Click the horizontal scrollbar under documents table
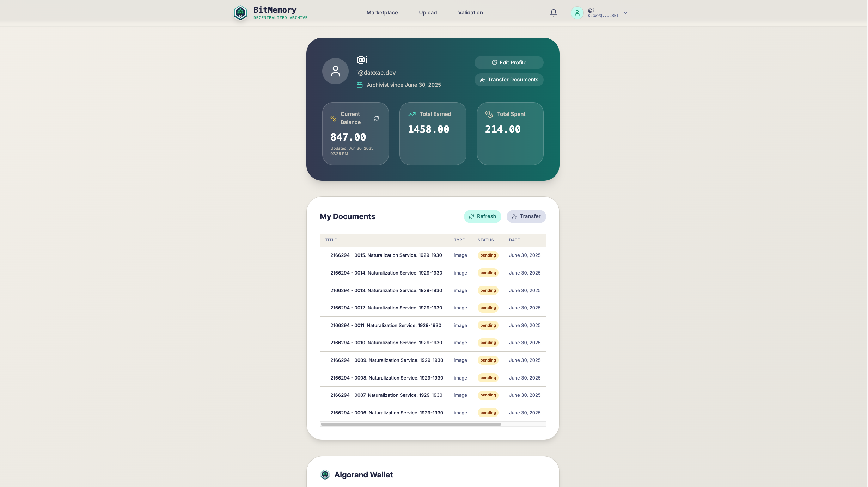This screenshot has height=487, width=868. tap(411, 424)
